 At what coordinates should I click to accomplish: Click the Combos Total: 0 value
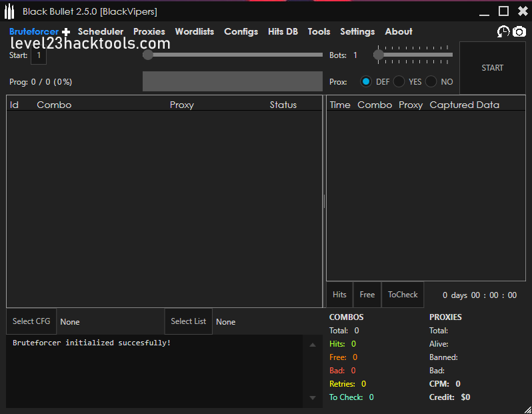[x=344, y=331]
